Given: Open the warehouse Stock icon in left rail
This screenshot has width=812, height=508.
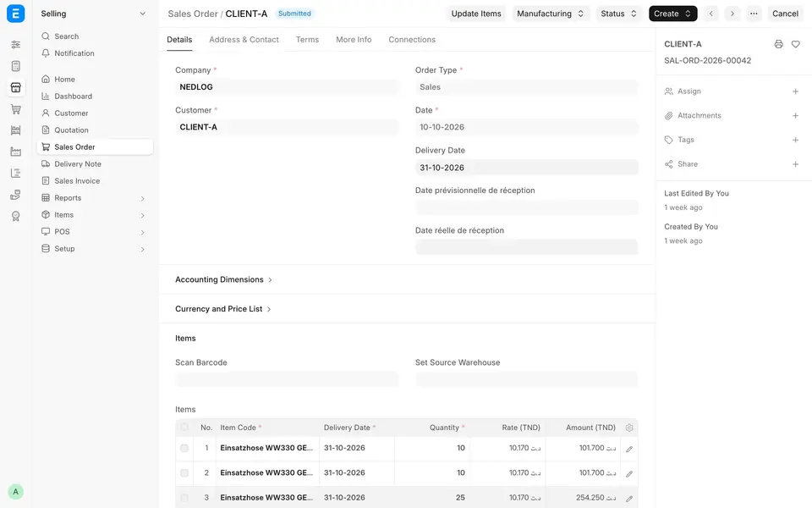Looking at the screenshot, I should [x=15, y=130].
